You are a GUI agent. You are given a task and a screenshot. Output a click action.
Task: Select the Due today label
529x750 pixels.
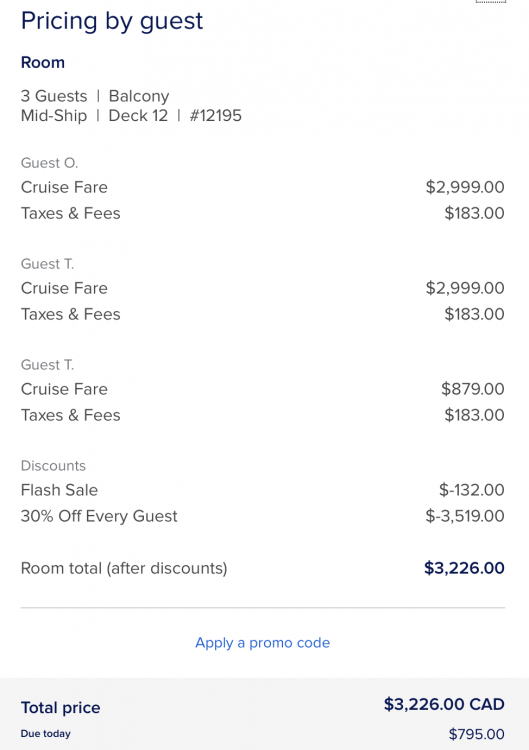click(46, 734)
